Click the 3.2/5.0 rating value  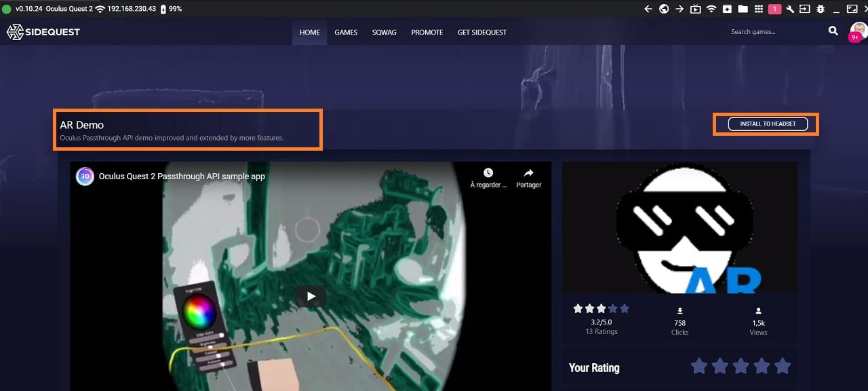point(601,322)
